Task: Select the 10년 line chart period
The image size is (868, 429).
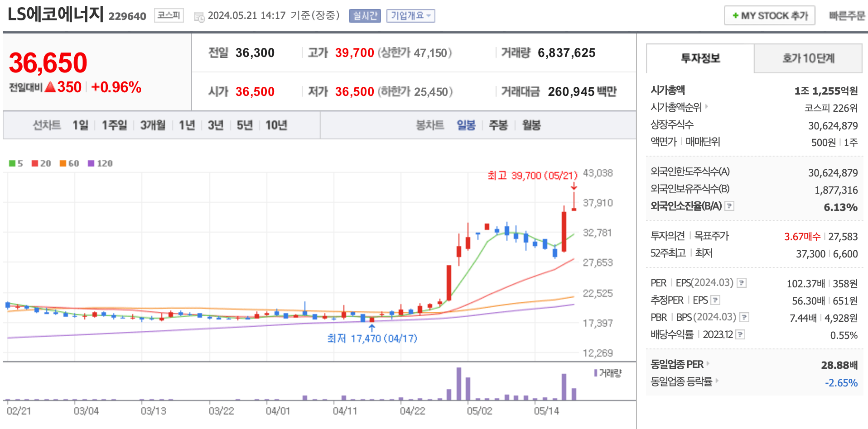Action: coord(276,125)
